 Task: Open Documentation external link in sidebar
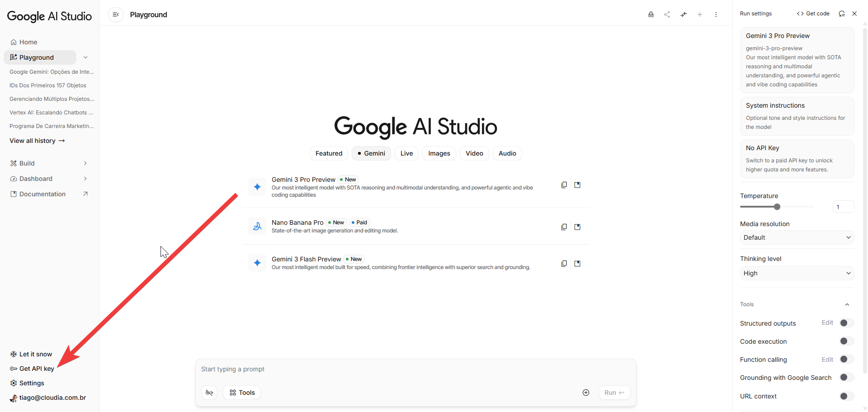[x=49, y=194]
